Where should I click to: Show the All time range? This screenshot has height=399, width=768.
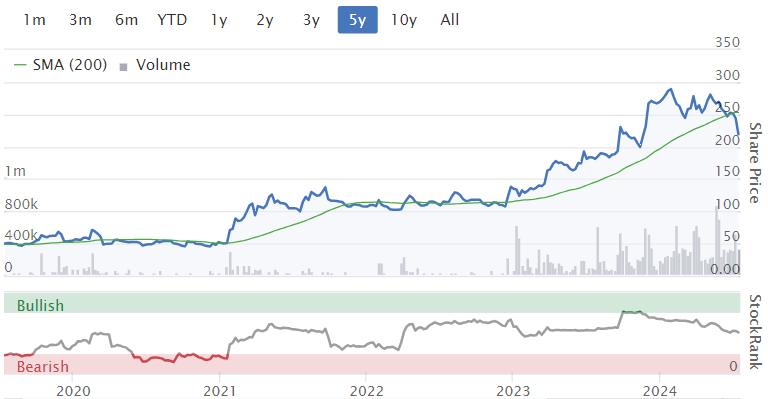450,20
